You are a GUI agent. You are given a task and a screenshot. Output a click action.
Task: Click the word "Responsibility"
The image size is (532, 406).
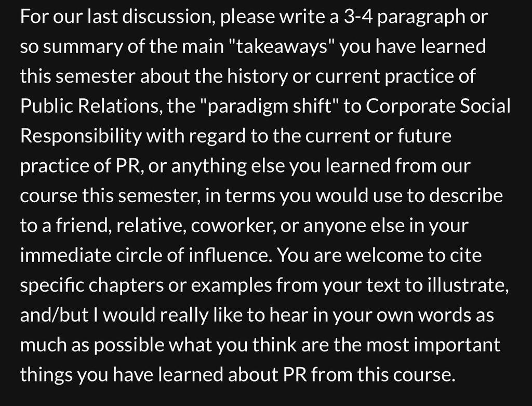81,137
